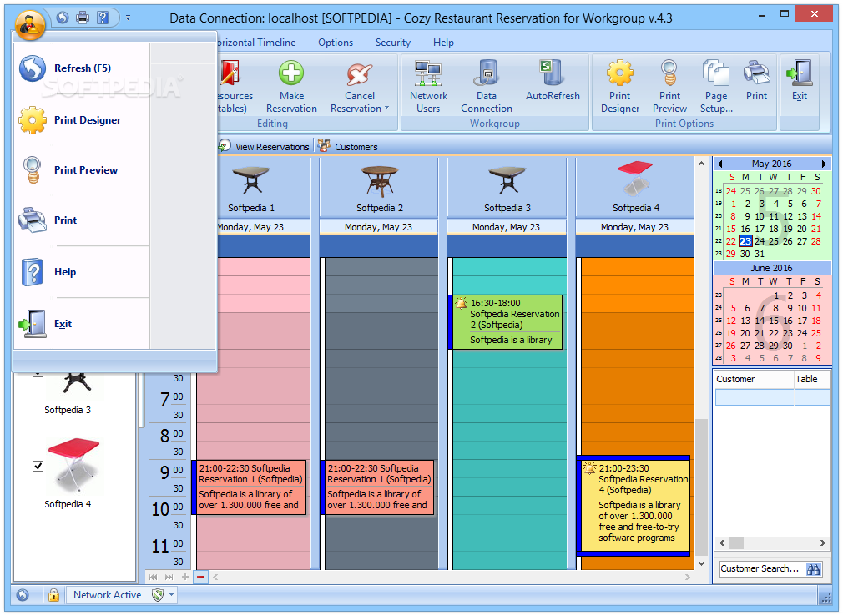Uncheck the Softpedia 4 table checkbox

pyautogui.click(x=38, y=466)
